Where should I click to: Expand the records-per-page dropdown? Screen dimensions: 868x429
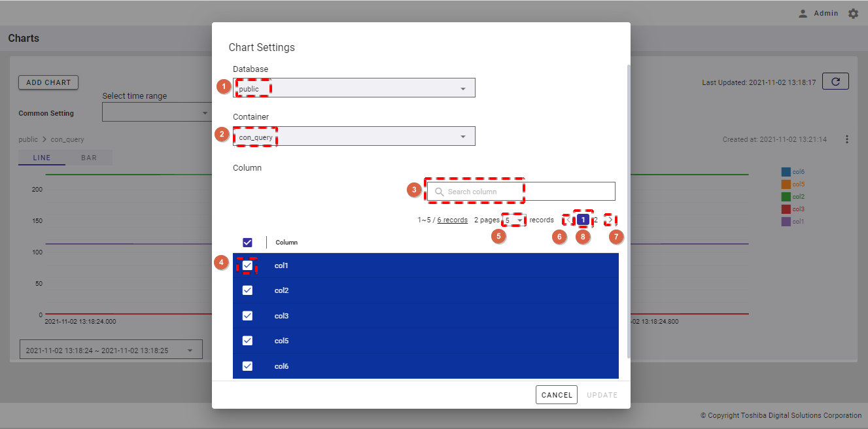click(x=514, y=220)
